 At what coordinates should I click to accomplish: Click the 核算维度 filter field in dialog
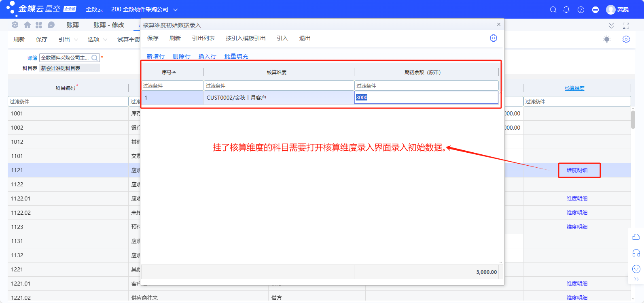click(x=279, y=85)
